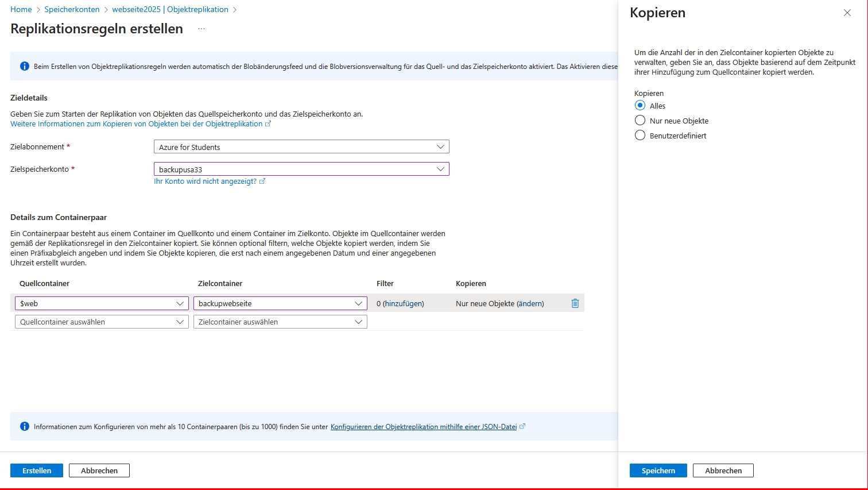868x490 pixels.
Task: Click the 'ändern' link under Kopieren
Action: [x=530, y=303]
